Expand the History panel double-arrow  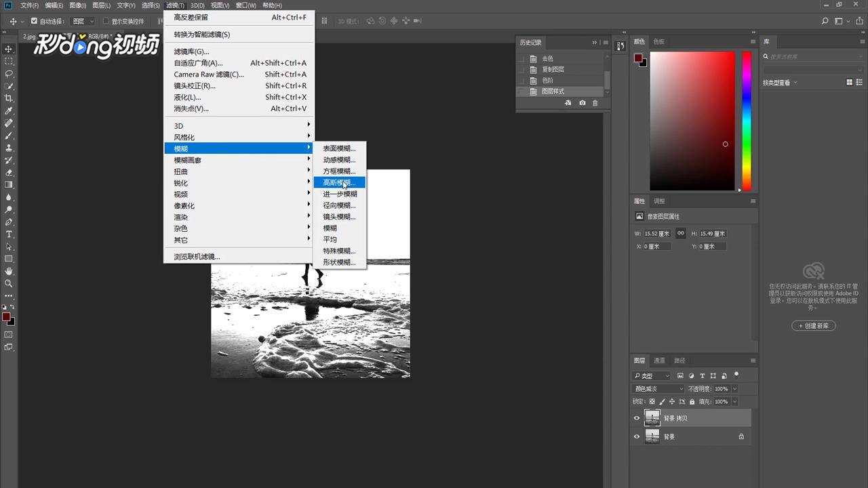click(595, 43)
